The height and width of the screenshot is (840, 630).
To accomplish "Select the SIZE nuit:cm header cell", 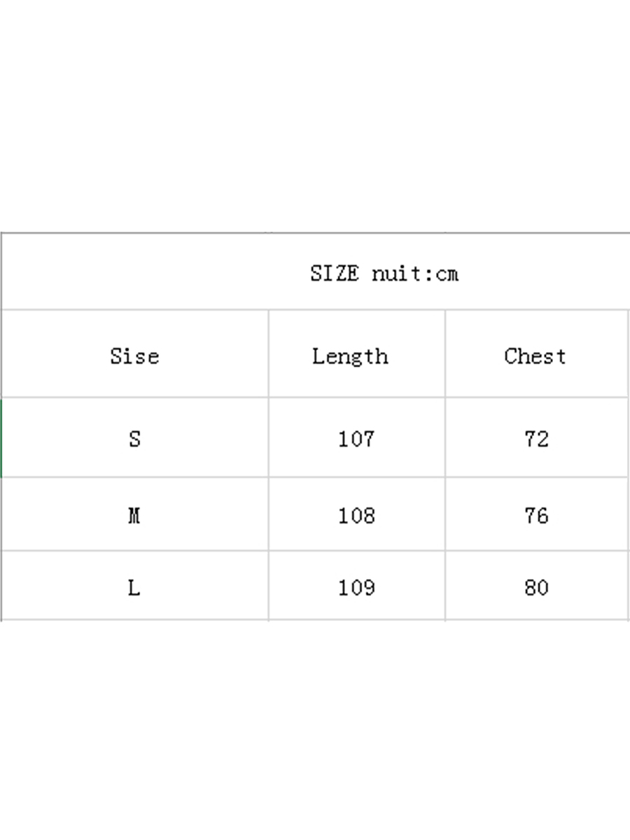I will click(316, 272).
